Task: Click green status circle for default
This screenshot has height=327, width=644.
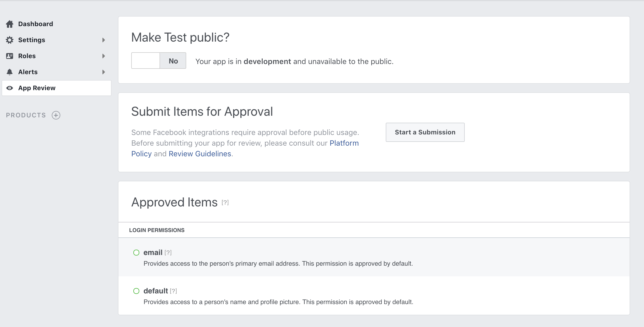Action: point(136,291)
